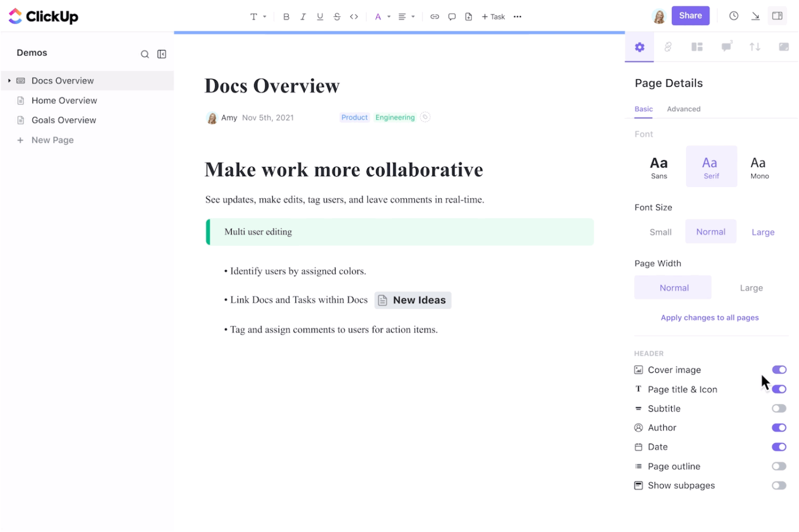
Task: Click the add tag icon beside Engineering
Action: point(425,117)
